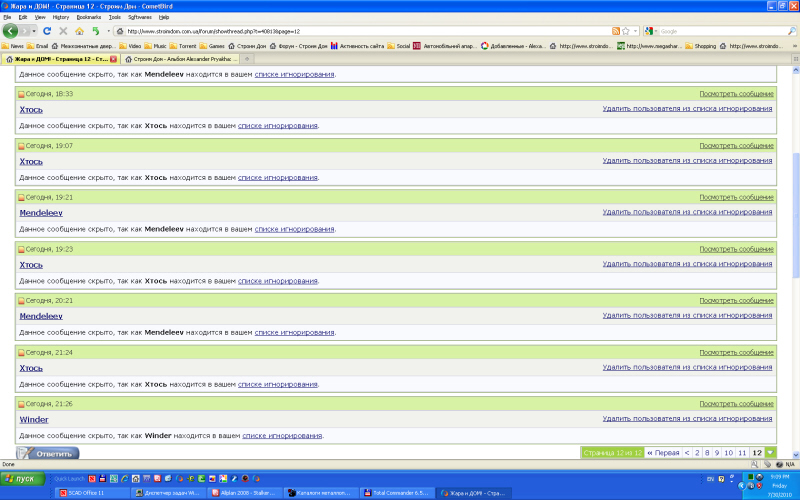Open the Добавленные - Alexa bookmark
Viewport: 800px width, 500px height.
[513, 46]
